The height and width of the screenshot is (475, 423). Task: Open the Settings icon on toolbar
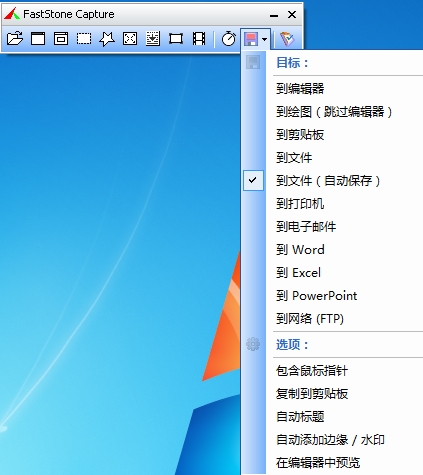(x=287, y=39)
